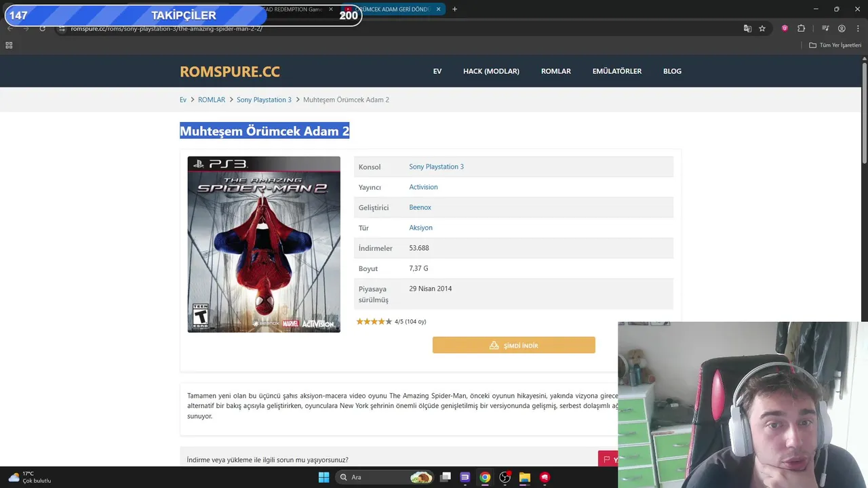
Task: Click the ROMSPURE.CC site logo
Action: pyautogui.click(x=230, y=71)
